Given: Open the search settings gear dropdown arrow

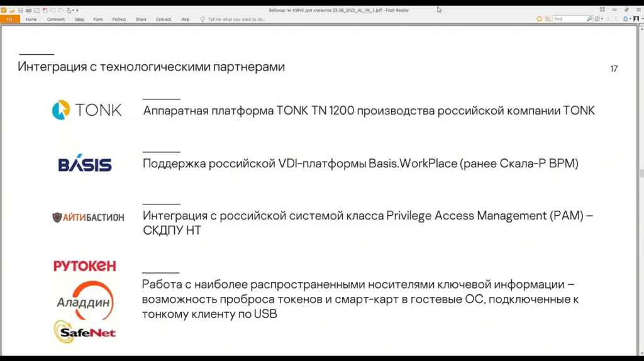Looking at the screenshot, I should click(x=602, y=19).
